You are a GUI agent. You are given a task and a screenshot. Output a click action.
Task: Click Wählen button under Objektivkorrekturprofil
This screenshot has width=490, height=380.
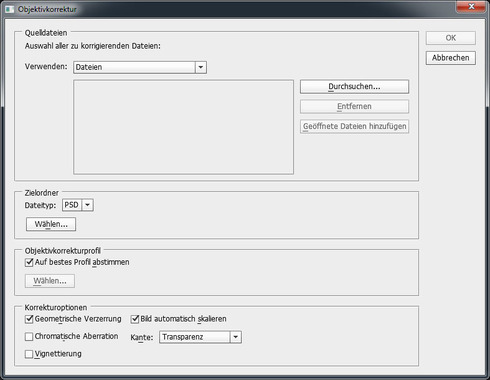point(50,281)
